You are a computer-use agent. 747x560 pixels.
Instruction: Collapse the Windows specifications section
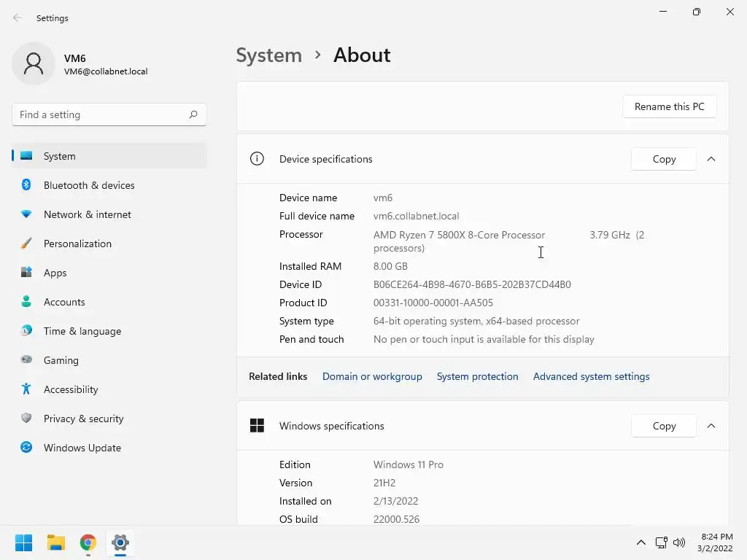click(x=711, y=426)
